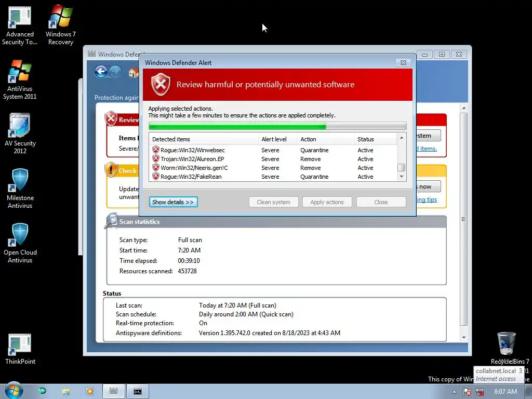Click the 8:07 AM taskbar clock
The width and height of the screenshot is (532, 399).
(x=506, y=392)
